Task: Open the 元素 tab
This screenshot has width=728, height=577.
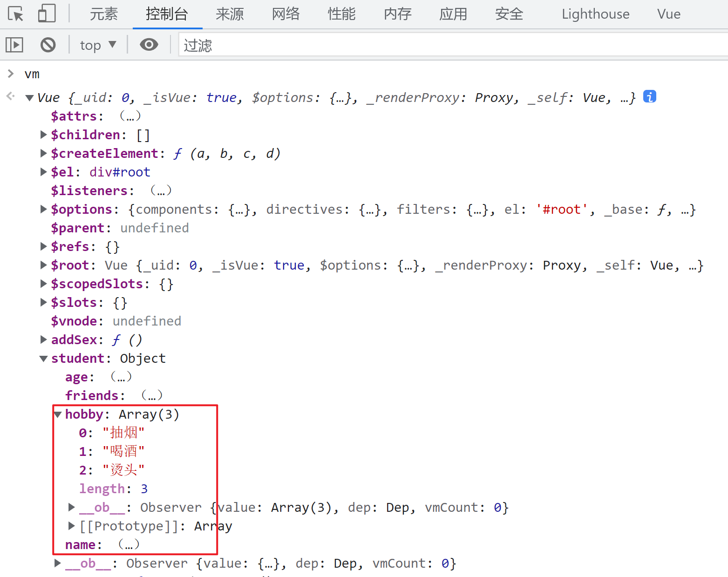Action: point(103,14)
